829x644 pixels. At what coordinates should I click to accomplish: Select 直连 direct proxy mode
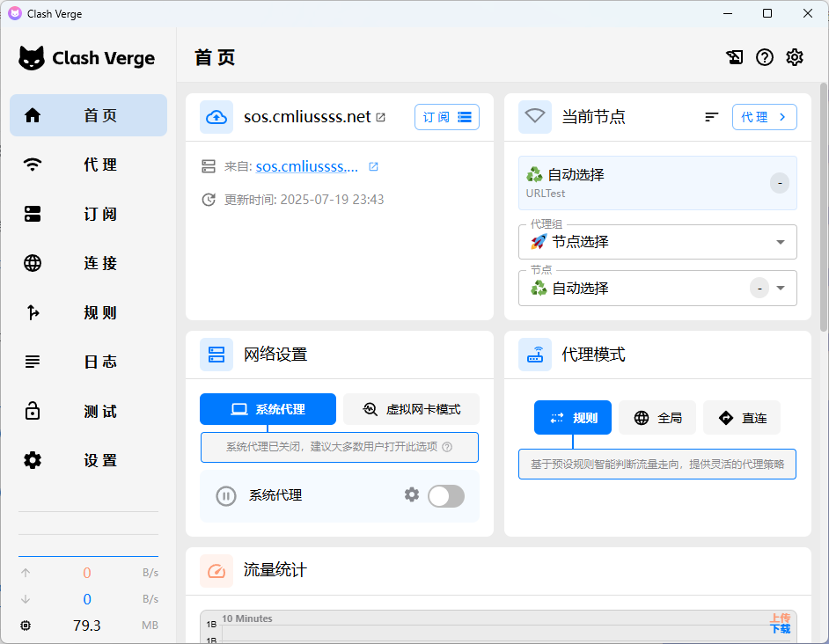click(x=742, y=418)
